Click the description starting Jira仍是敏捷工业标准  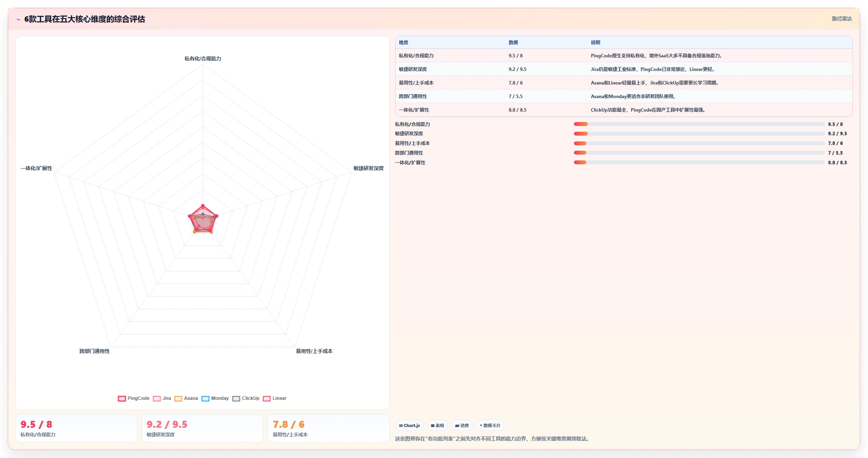(653, 69)
